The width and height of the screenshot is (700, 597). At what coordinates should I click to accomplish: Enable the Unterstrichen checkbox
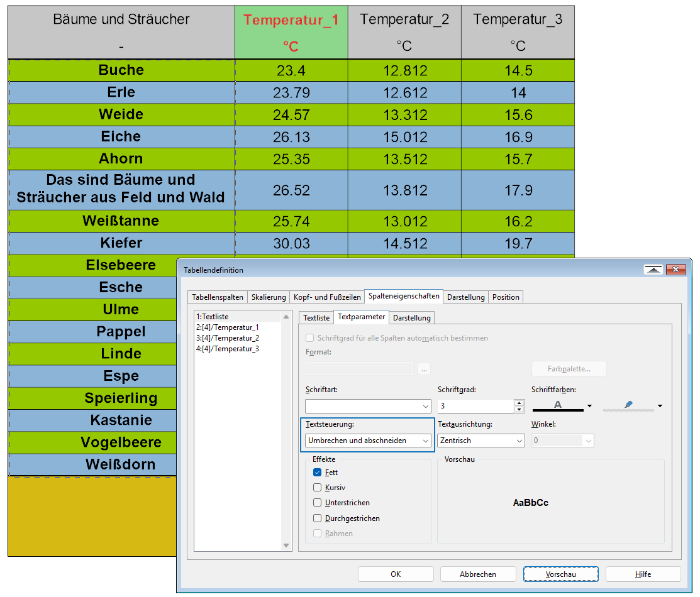[317, 503]
